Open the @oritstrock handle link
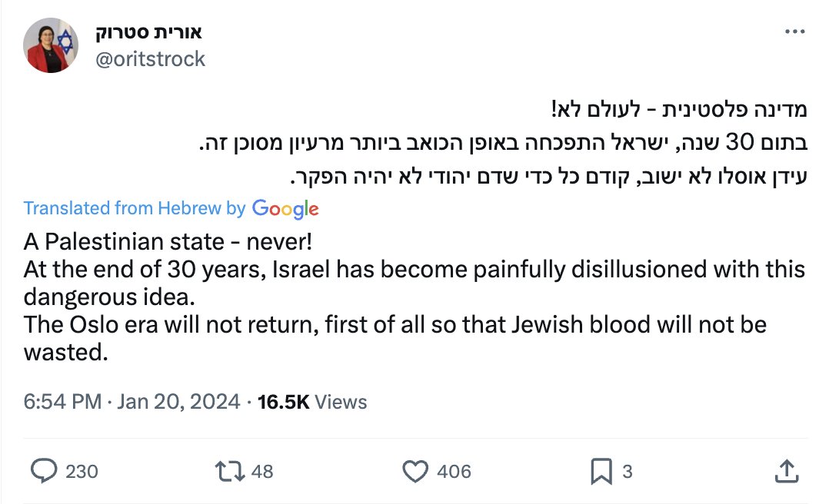The width and height of the screenshot is (829, 504). [150, 58]
